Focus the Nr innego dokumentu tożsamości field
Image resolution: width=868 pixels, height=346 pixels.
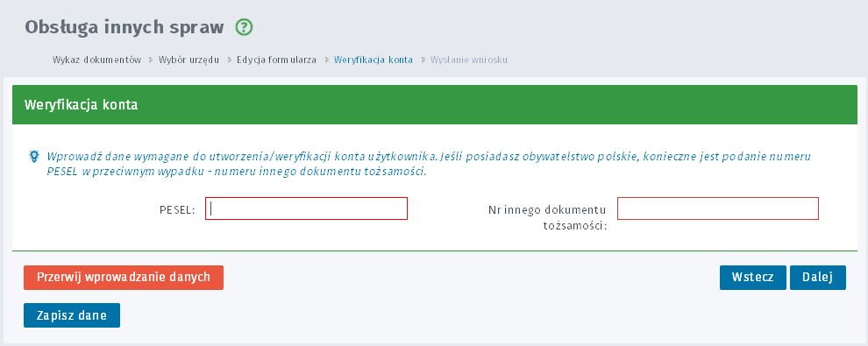[717, 208]
